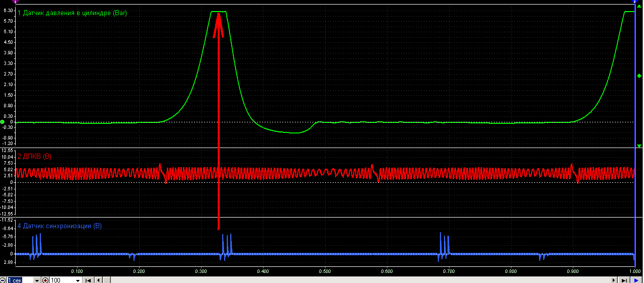
Task: Open the "1 сек" time scale dropdown
Action: tap(37, 280)
